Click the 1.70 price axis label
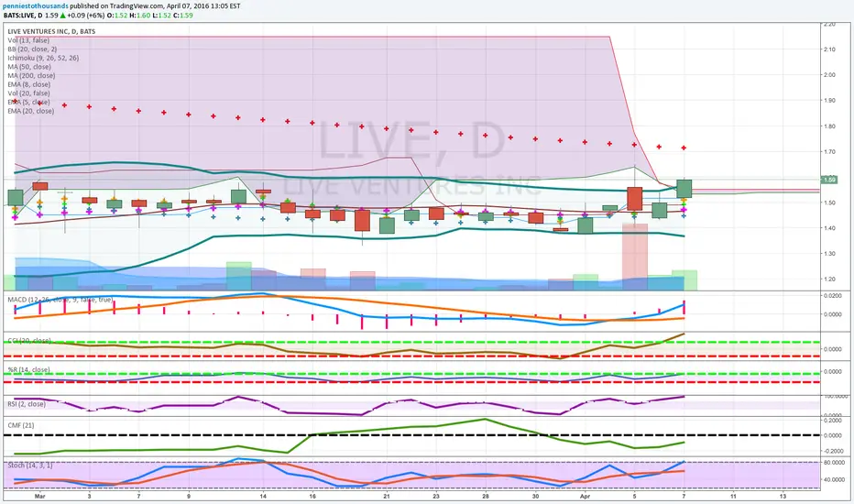Screen dimensions: 854x504 coord(829,152)
